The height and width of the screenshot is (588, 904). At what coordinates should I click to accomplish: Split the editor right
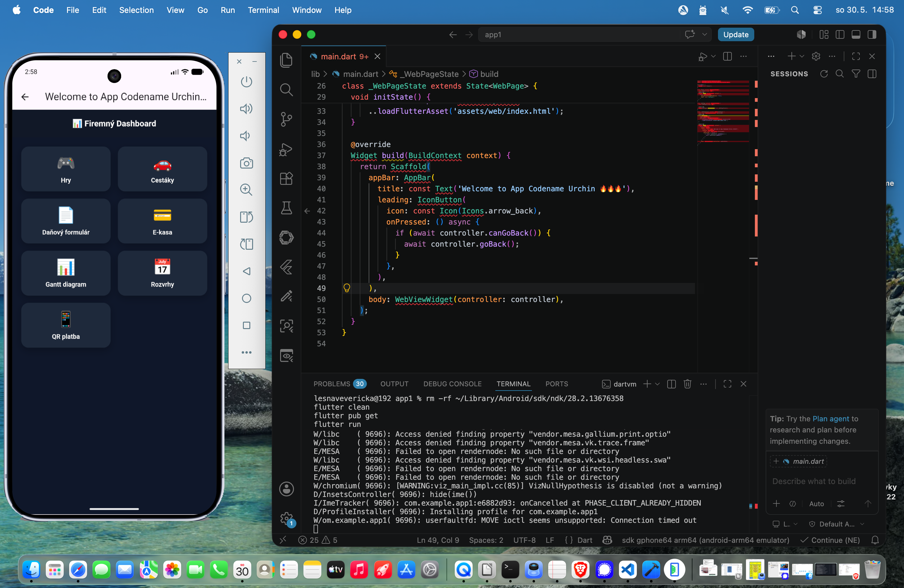[728, 57]
